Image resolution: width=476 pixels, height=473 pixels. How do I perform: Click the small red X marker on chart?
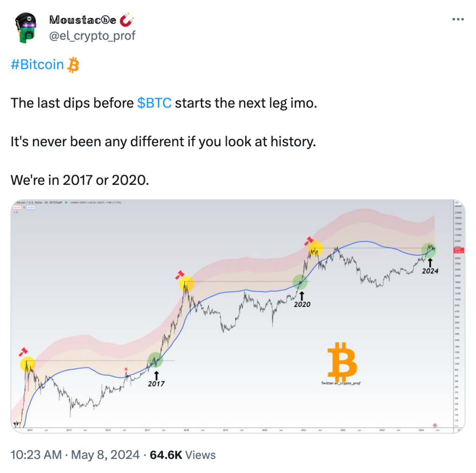(x=126, y=369)
